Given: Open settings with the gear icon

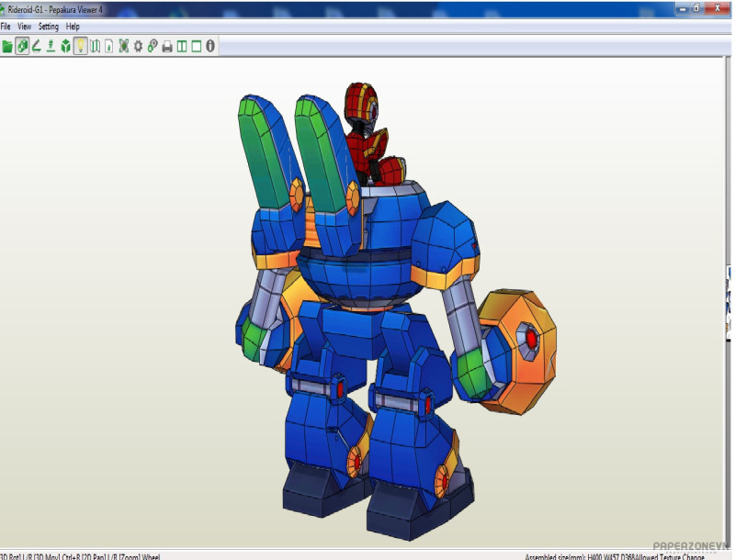Looking at the screenshot, I should [x=138, y=46].
